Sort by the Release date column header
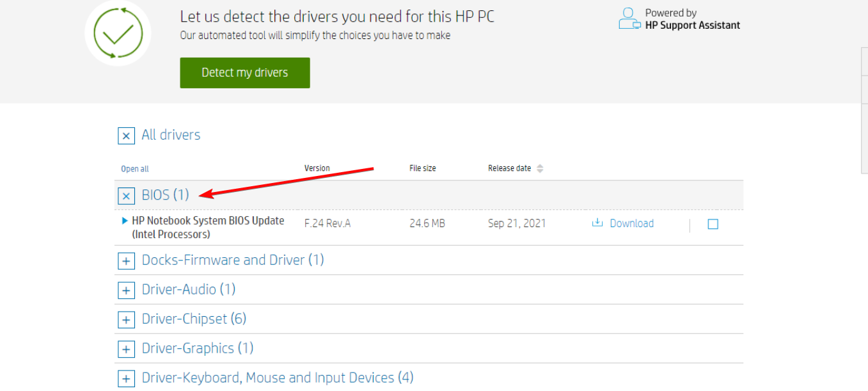Image resolution: width=868 pixels, height=391 pixels. (509, 168)
